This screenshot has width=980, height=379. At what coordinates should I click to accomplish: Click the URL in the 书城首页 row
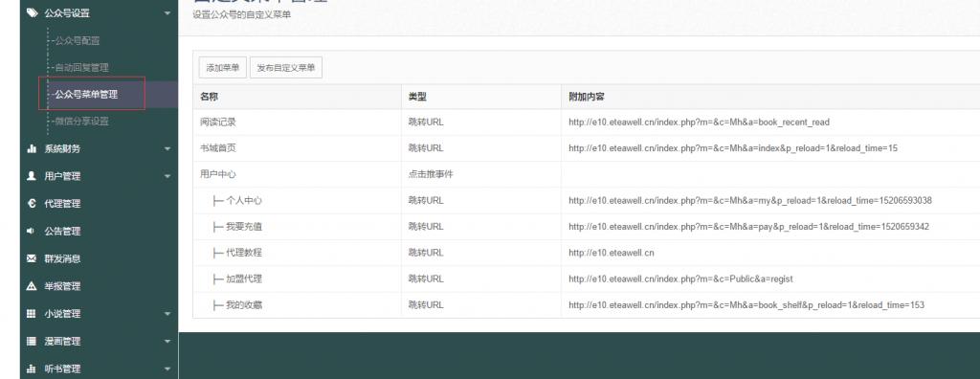point(733,148)
